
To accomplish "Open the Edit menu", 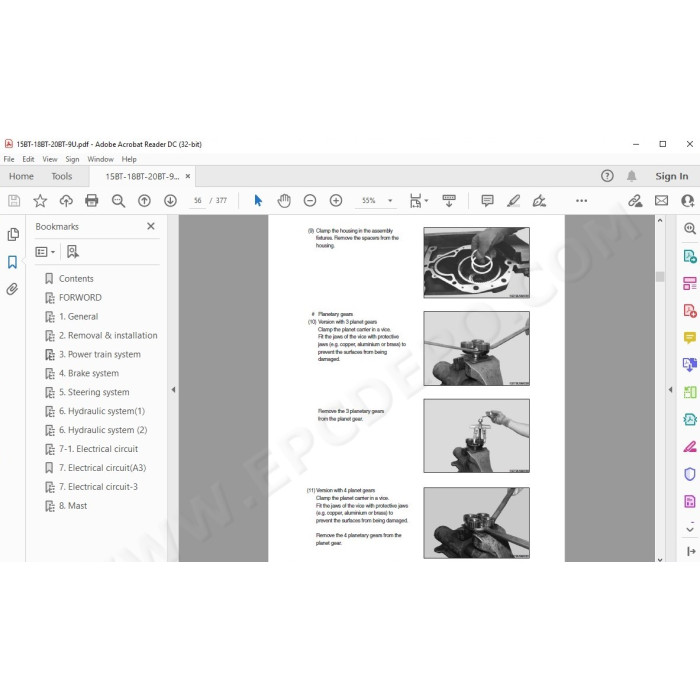I will click(x=28, y=159).
